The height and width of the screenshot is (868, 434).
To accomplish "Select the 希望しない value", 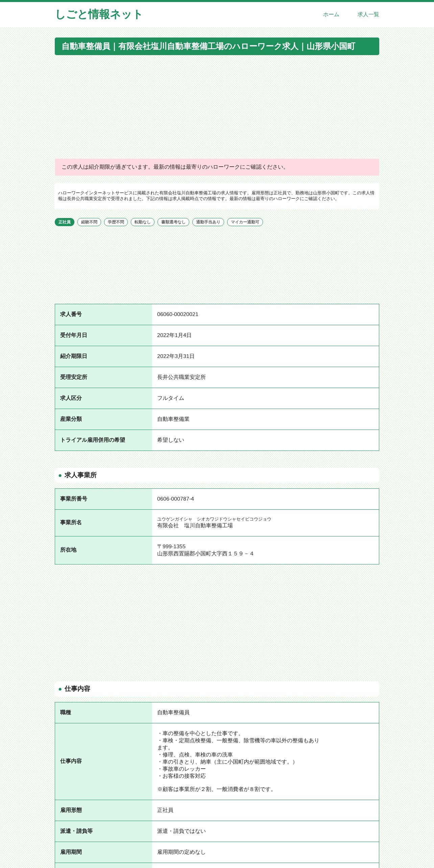I will [171, 440].
